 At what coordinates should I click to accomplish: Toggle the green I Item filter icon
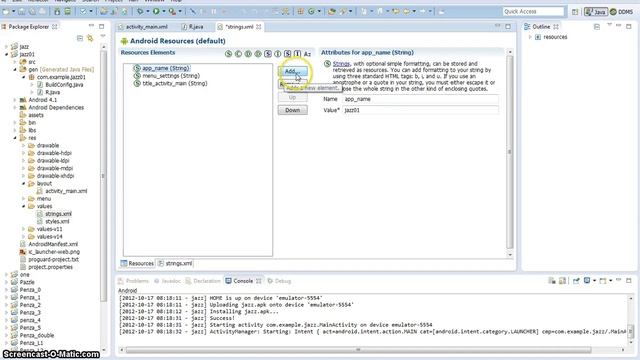(278, 53)
